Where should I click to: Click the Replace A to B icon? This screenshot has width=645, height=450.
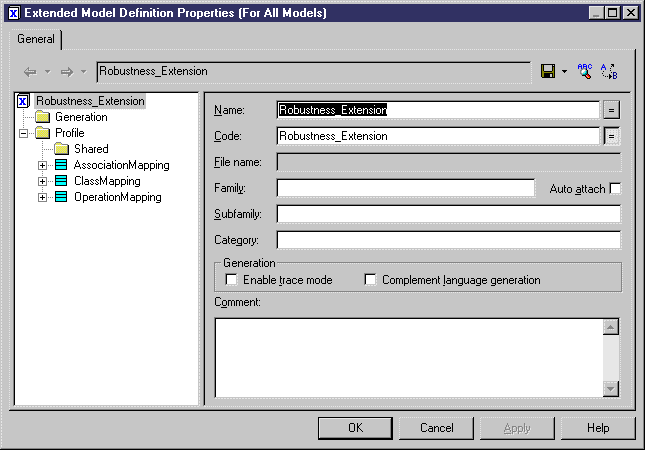(609, 71)
